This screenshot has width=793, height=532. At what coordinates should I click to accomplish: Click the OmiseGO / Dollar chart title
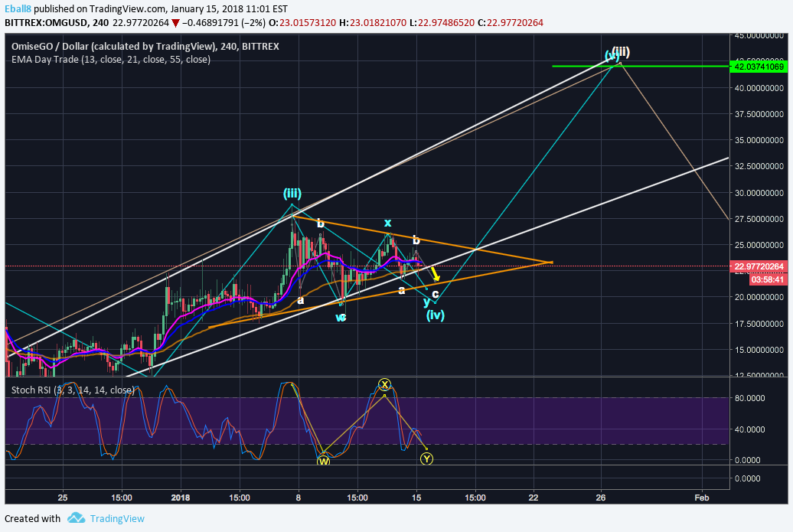tap(145, 46)
